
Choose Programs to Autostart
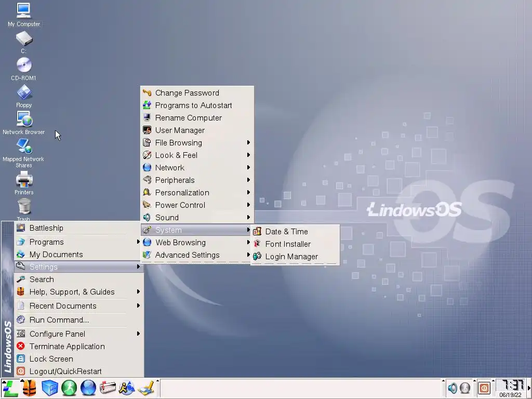tap(197, 105)
